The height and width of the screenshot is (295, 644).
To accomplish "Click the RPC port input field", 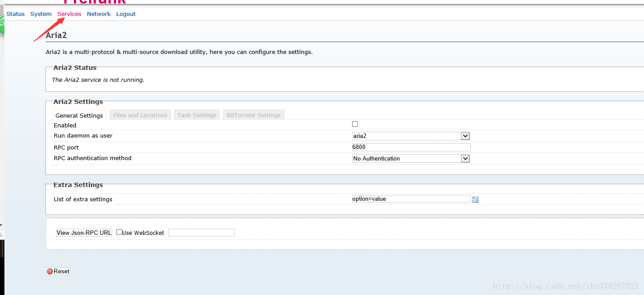I will tap(411, 147).
